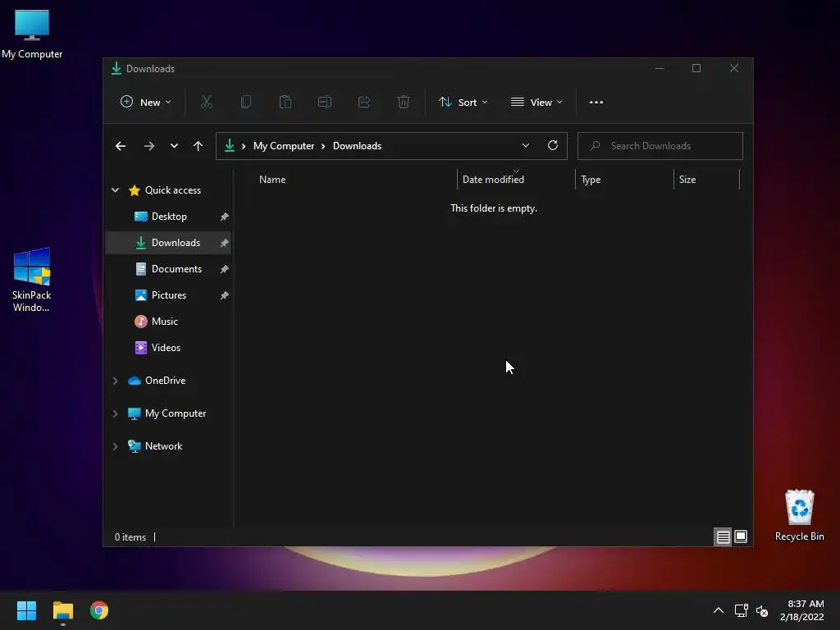
Task: Open recent locations dropdown arrow
Action: 174,146
